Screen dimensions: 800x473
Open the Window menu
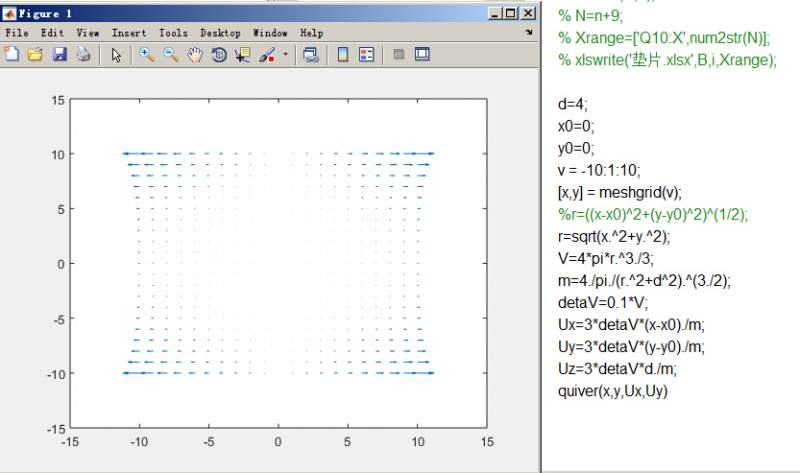pyautogui.click(x=270, y=33)
